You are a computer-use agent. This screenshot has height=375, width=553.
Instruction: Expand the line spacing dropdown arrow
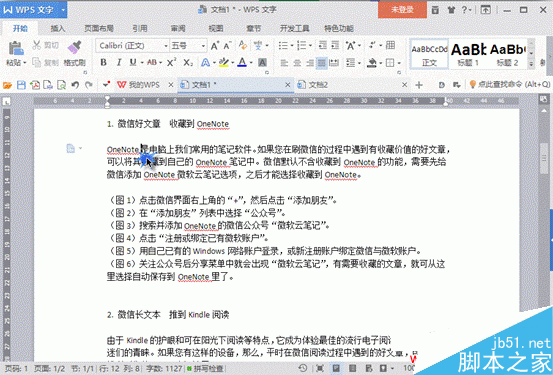pyautogui.click(x=359, y=63)
